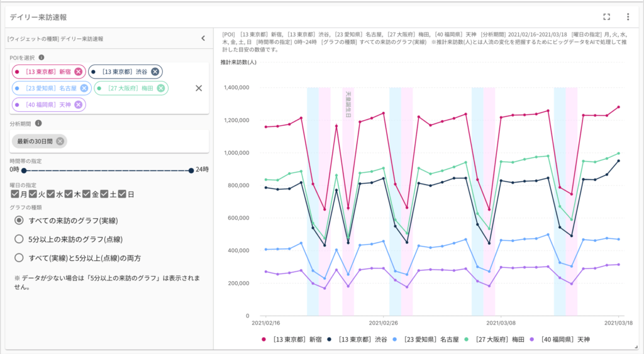
Task: Click the fullscreen expand icon
Action: pos(606,17)
